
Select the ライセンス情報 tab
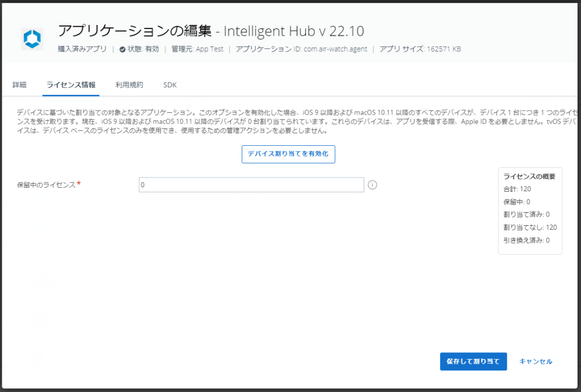click(x=71, y=85)
